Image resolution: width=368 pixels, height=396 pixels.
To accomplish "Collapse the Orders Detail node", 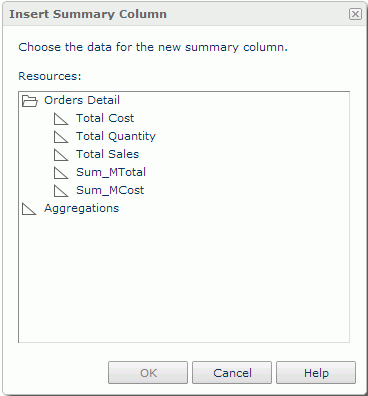I will point(30,101).
